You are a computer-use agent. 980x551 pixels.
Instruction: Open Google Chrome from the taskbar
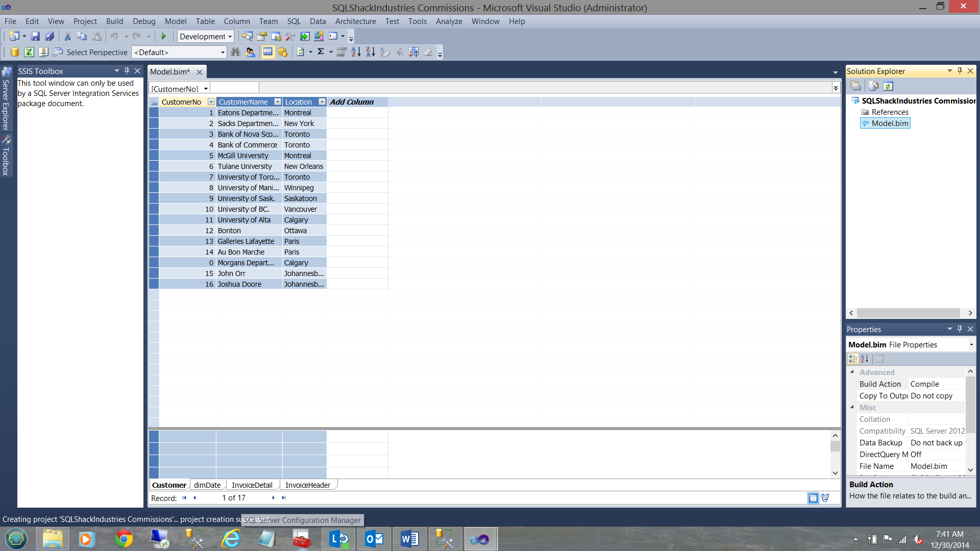tap(124, 539)
